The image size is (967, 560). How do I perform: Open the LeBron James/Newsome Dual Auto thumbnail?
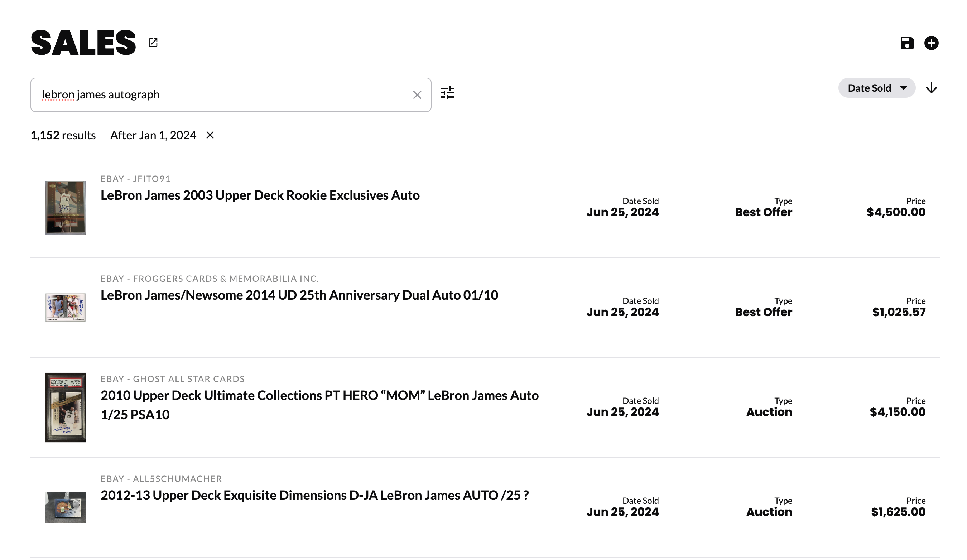66,307
